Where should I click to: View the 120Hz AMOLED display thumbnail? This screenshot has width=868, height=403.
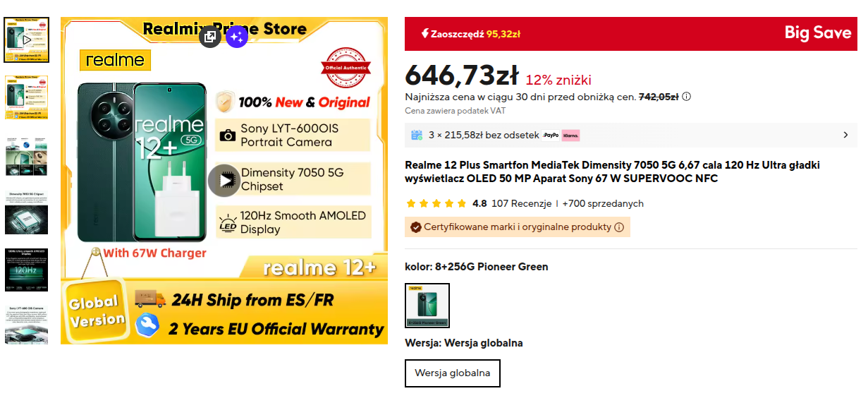tap(27, 270)
